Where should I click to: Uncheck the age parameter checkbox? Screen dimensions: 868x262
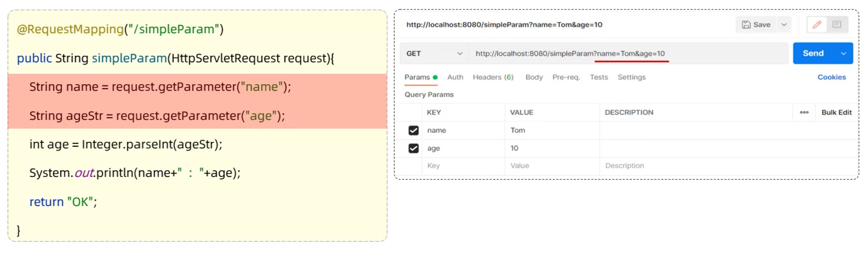[x=413, y=148]
